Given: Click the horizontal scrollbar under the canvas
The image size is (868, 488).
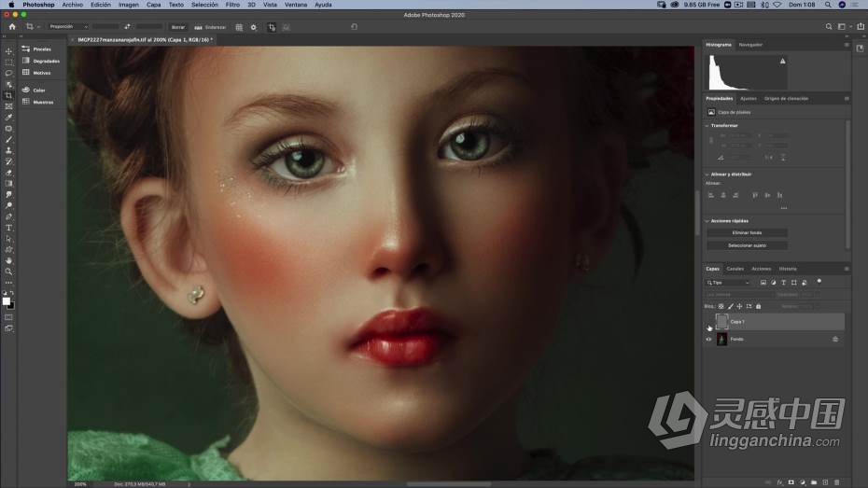Looking at the screenshot, I should tap(448, 484).
